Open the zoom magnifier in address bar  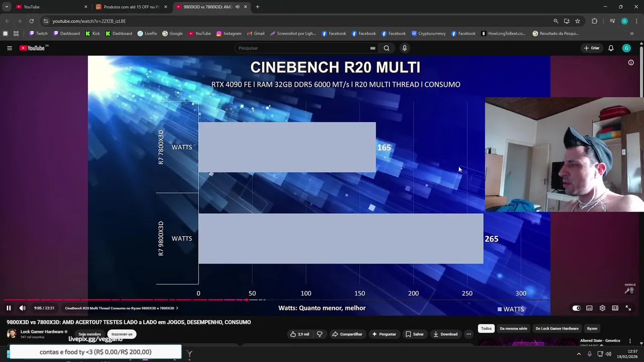555,21
